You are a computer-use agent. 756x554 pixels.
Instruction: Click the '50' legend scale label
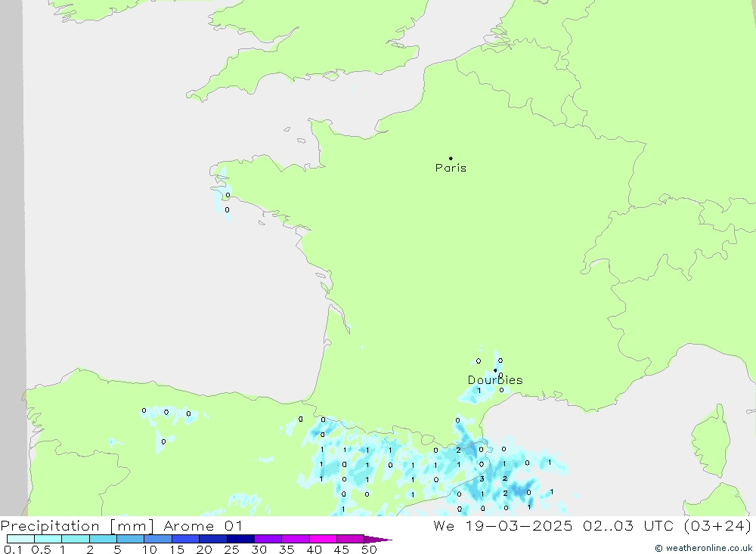point(369,549)
